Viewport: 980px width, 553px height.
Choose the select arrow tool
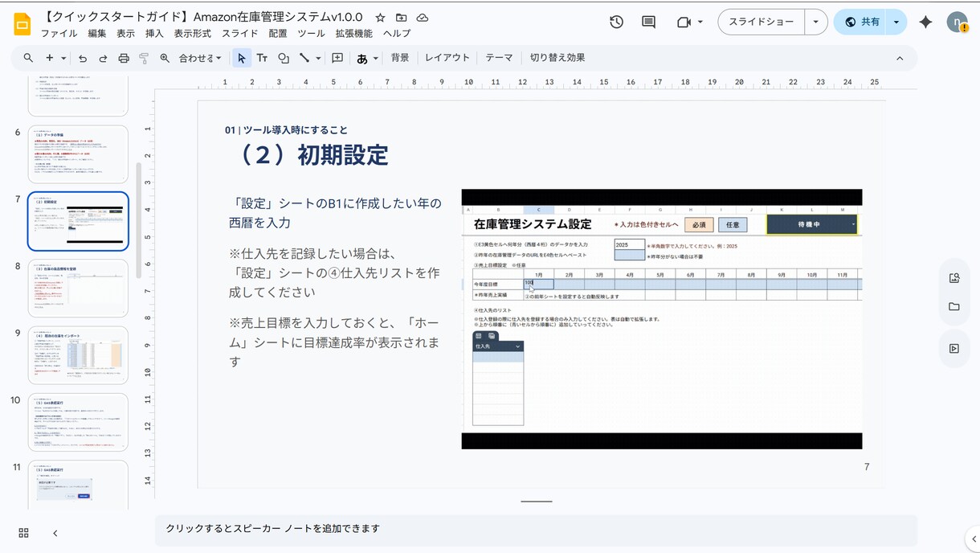click(x=241, y=58)
